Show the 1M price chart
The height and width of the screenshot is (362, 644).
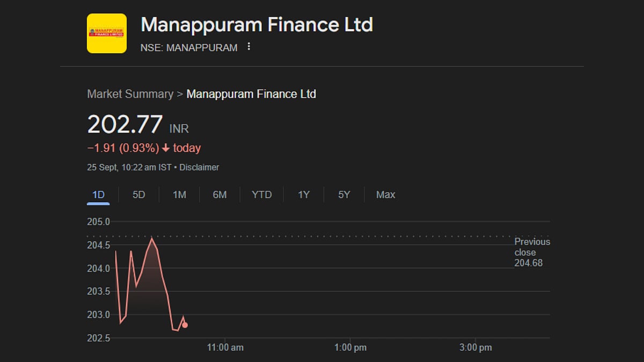[179, 195]
